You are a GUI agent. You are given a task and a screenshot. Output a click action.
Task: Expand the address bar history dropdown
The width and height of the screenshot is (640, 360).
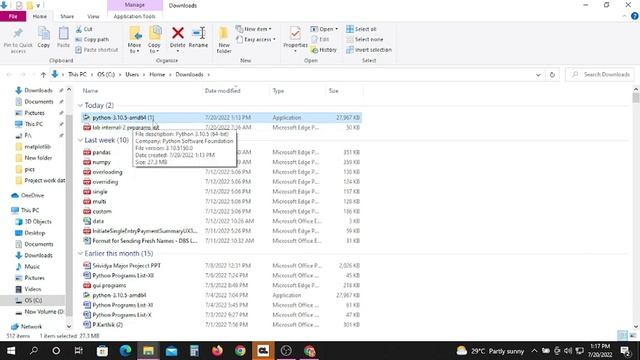(x=538, y=75)
